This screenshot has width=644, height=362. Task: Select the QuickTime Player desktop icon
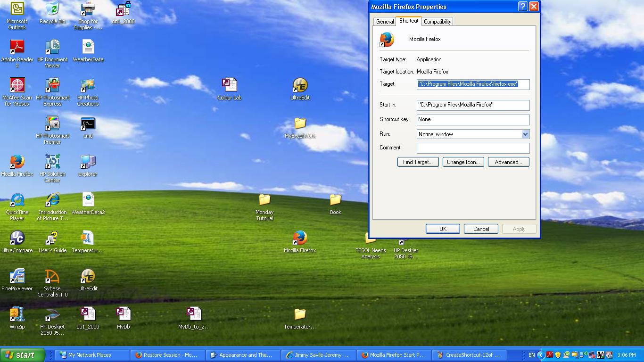17,200
